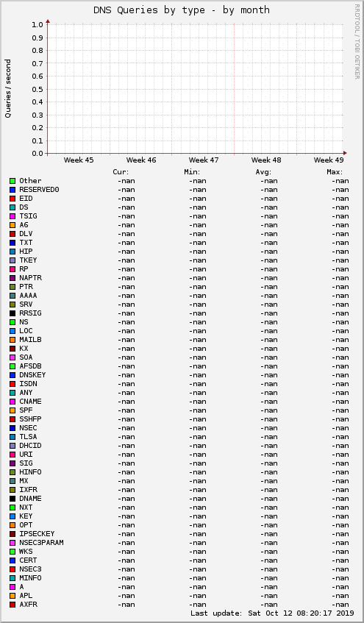Click the magenta swatch beside A
The image size is (364, 623).
(13, 587)
